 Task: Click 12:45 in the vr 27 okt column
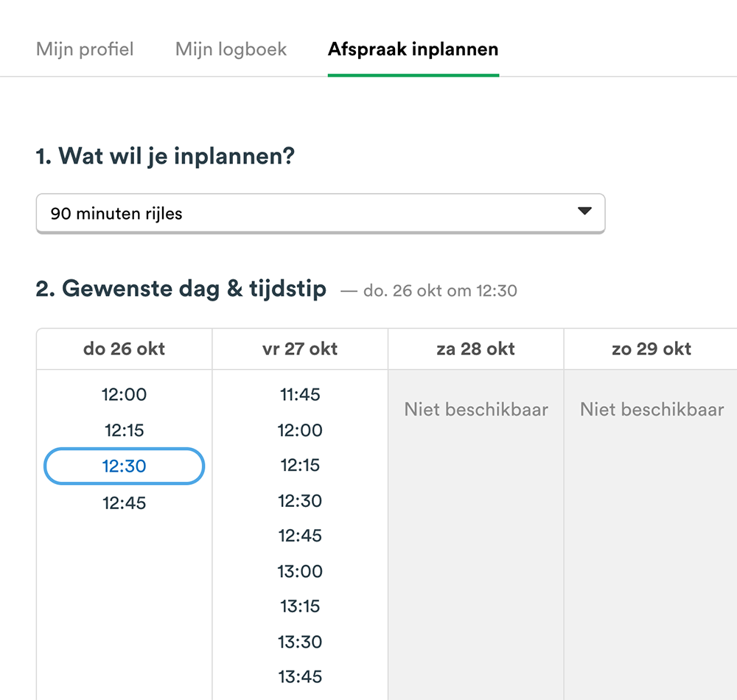(x=299, y=536)
